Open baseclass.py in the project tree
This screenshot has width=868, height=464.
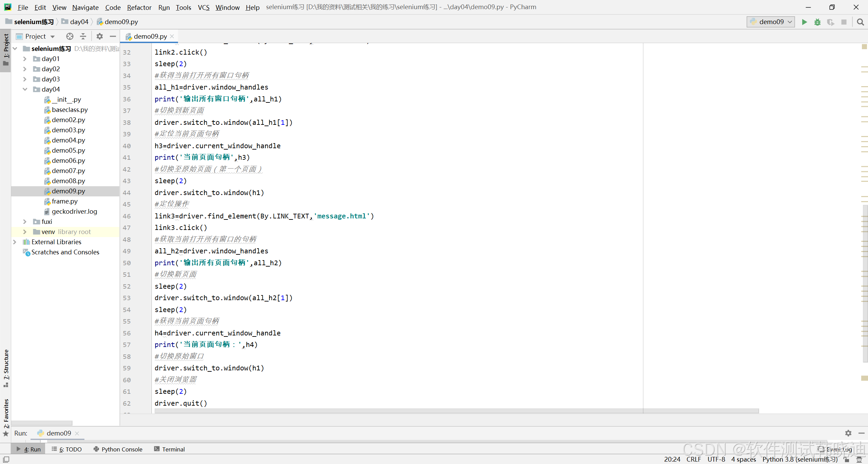click(70, 110)
